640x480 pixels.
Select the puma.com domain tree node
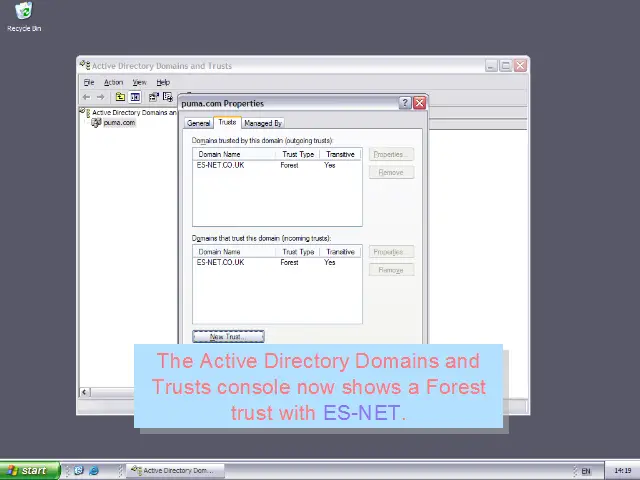coord(119,122)
